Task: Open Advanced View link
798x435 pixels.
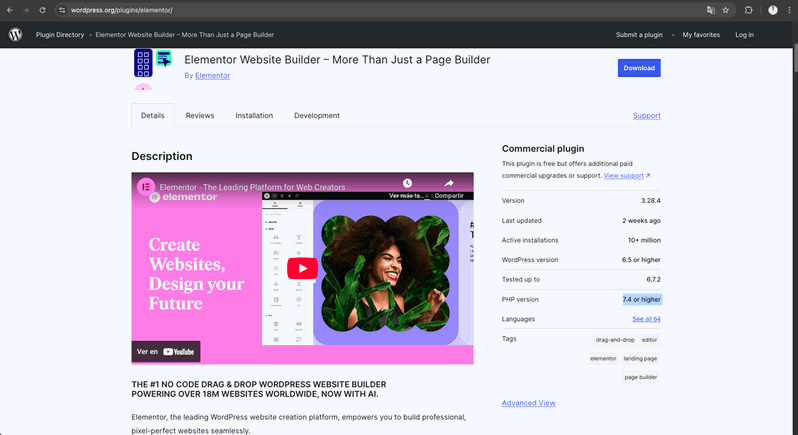Action: click(x=528, y=403)
